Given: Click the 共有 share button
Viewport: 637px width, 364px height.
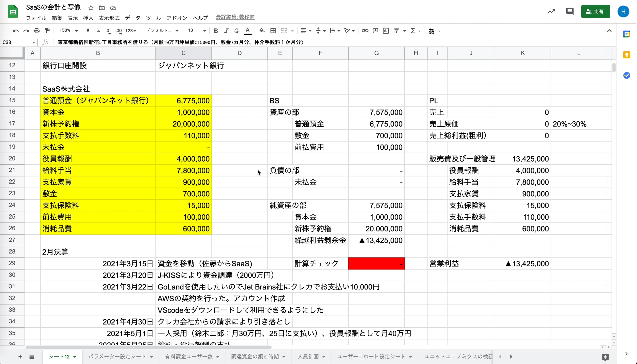Looking at the screenshot, I should click(596, 11).
